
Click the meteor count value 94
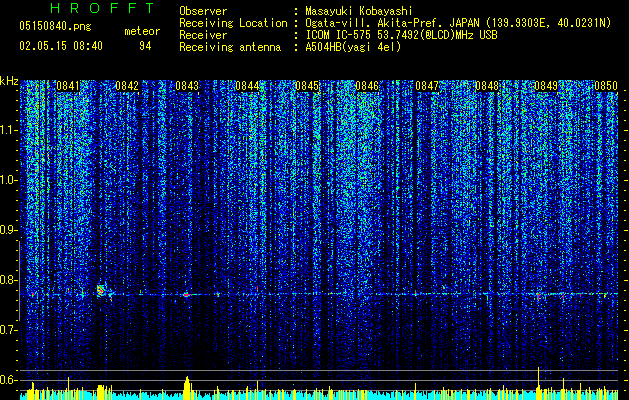coord(145,46)
